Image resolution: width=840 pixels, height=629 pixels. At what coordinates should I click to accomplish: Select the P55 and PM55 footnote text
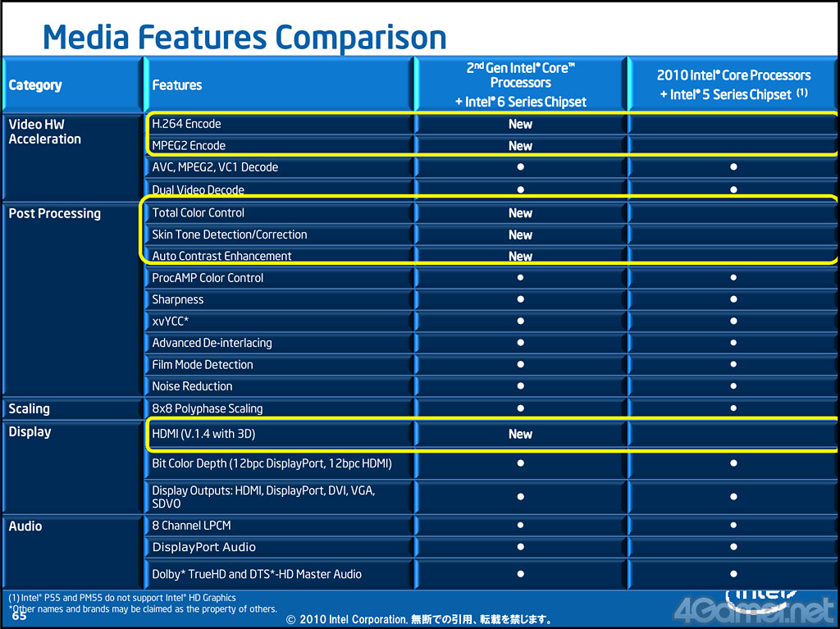pyautogui.click(x=122, y=598)
